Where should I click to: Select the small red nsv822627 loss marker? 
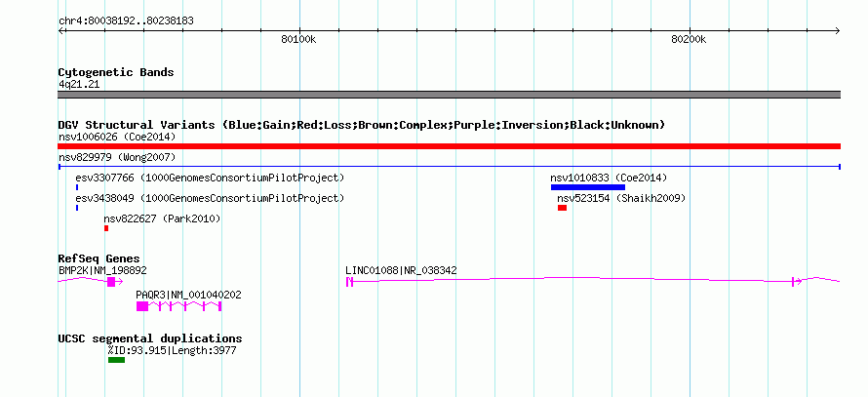(106, 228)
